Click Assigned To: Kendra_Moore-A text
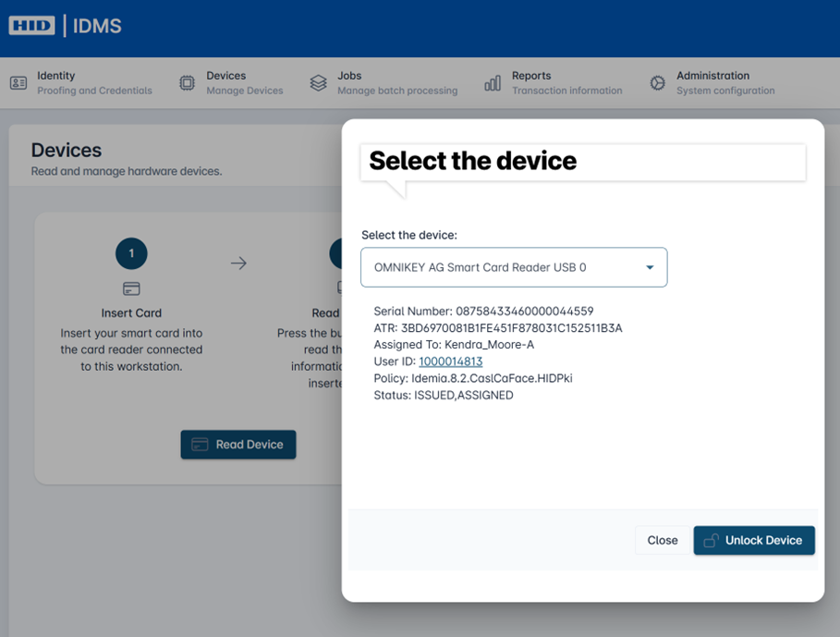This screenshot has width=840, height=637. pyautogui.click(x=454, y=345)
